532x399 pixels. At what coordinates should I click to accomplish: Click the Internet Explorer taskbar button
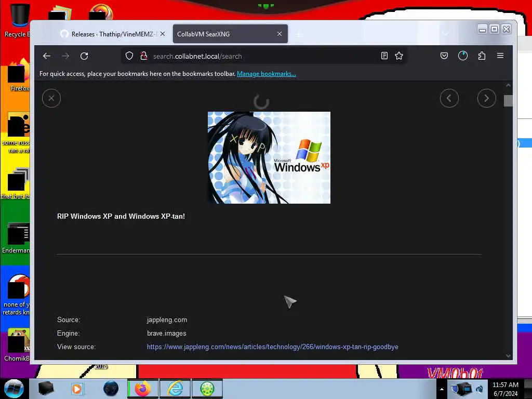click(176, 389)
